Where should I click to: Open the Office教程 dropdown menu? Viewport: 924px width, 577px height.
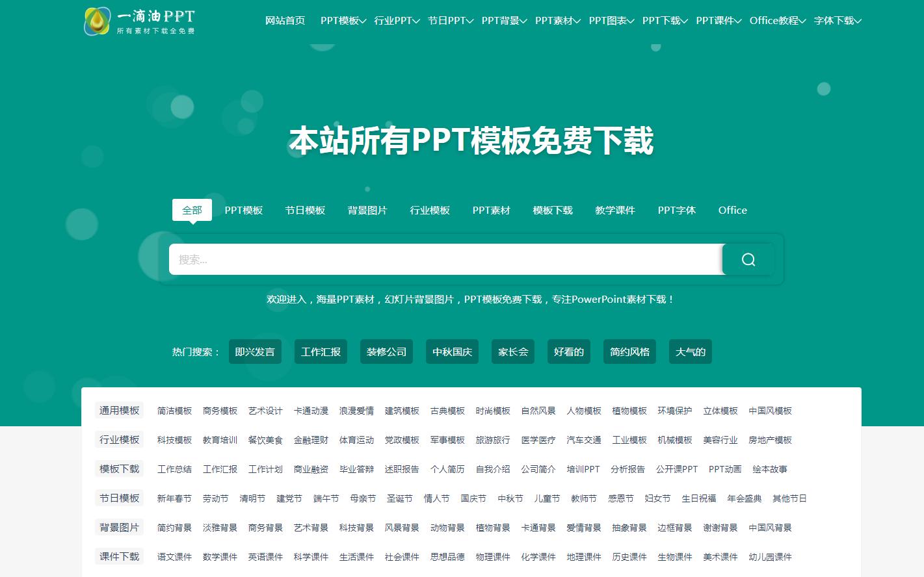[774, 20]
